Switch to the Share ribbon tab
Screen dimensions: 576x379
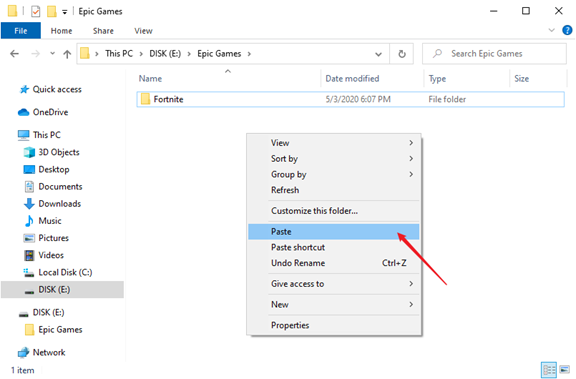pos(103,31)
